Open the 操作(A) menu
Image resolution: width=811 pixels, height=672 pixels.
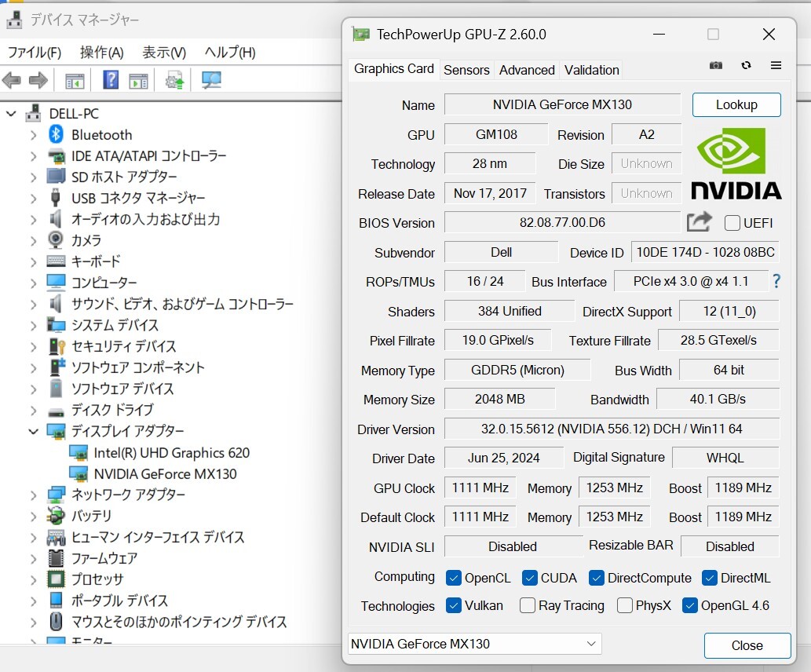(102, 53)
